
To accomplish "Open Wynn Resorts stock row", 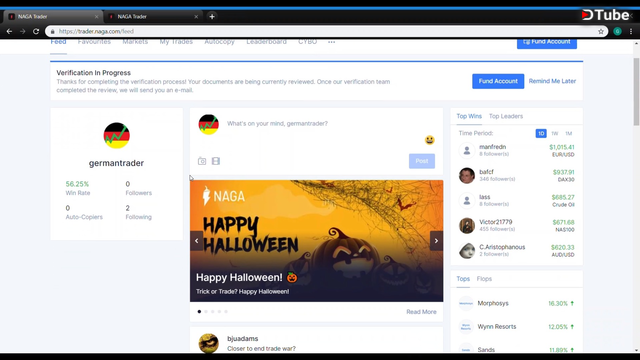I will pyautogui.click(x=516, y=327).
